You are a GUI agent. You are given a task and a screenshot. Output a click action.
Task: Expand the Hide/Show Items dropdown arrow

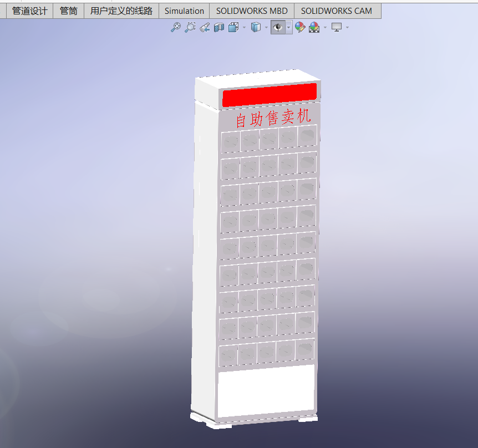point(289,27)
